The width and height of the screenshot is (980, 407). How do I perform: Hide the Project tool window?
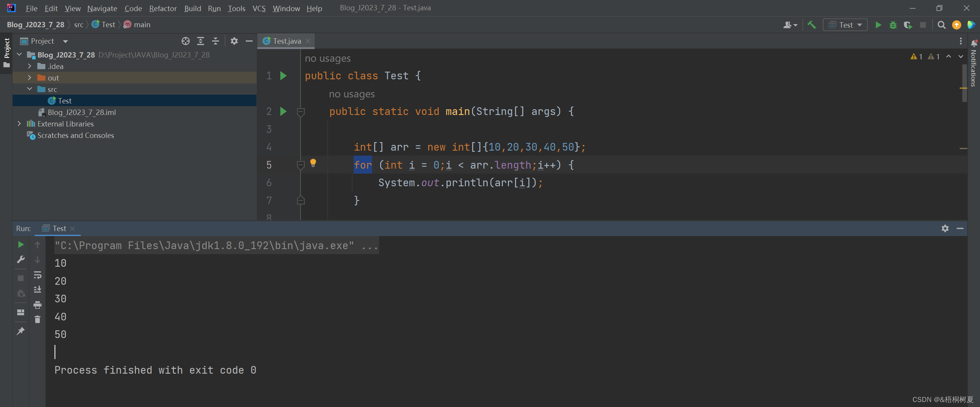(x=249, y=41)
